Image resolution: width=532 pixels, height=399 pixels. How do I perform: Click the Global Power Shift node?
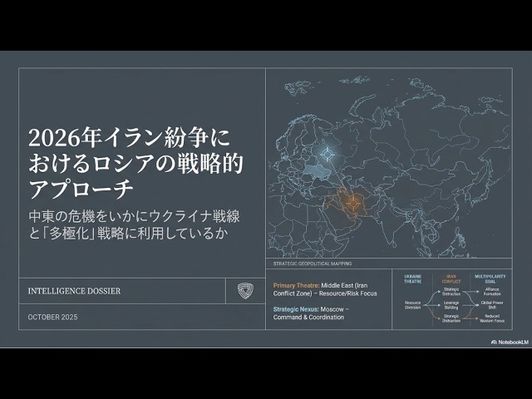click(491, 303)
